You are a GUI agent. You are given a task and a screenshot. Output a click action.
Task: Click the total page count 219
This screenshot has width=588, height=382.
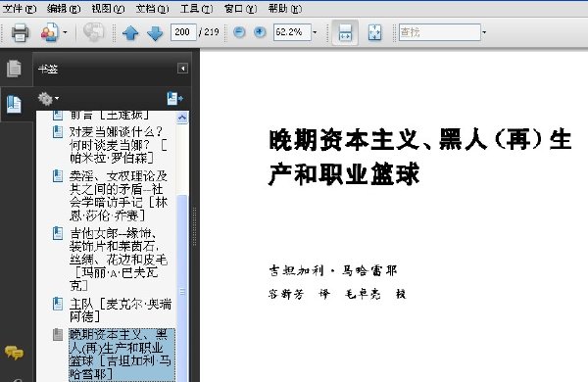(x=212, y=32)
